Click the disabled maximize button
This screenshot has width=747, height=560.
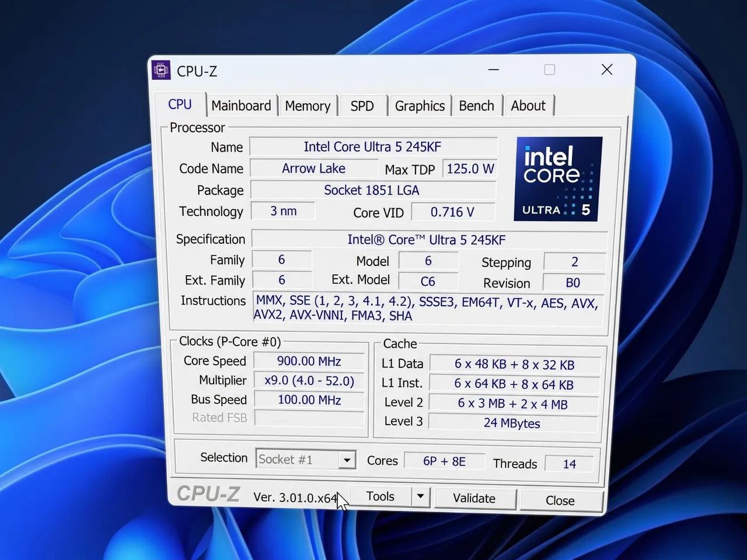550,69
